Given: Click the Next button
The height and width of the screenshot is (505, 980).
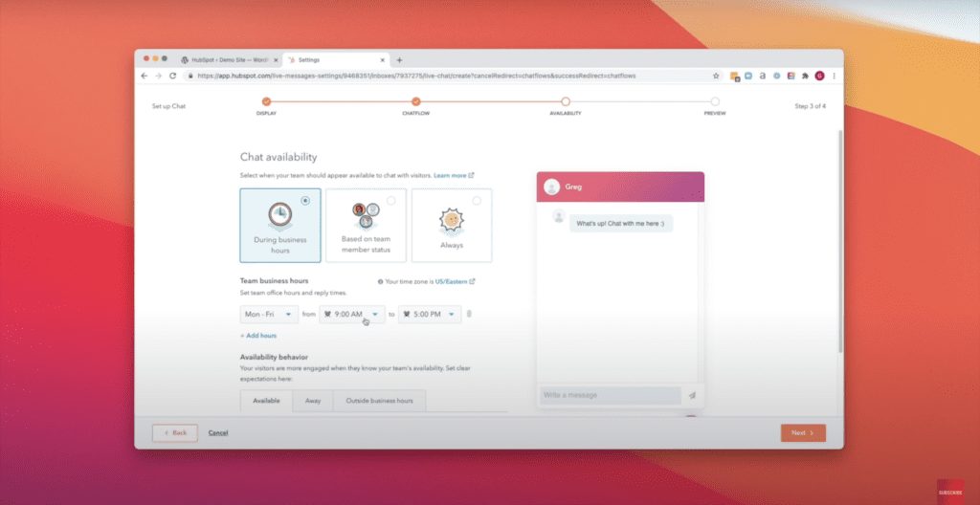Looking at the screenshot, I should 803,432.
